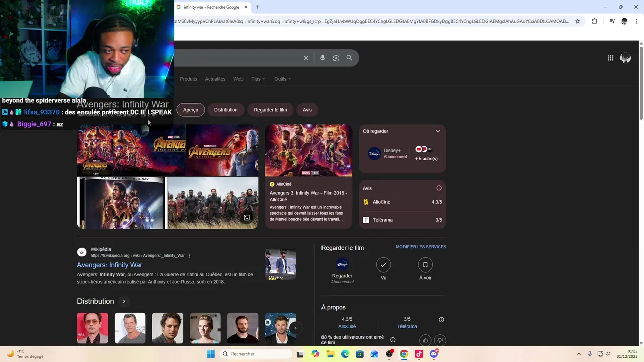Open File Explorer from the taskbar
The image size is (644, 362).
[x=330, y=354]
